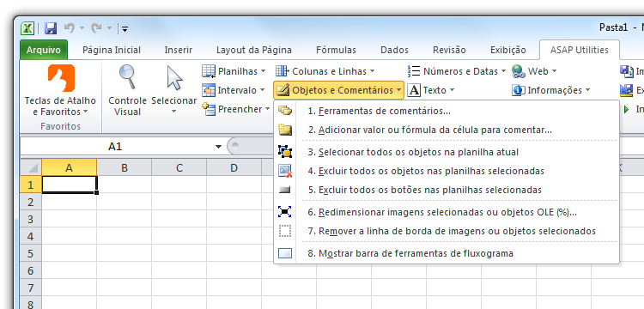Select row 1 header
The image size is (644, 309).
pos(31,185)
